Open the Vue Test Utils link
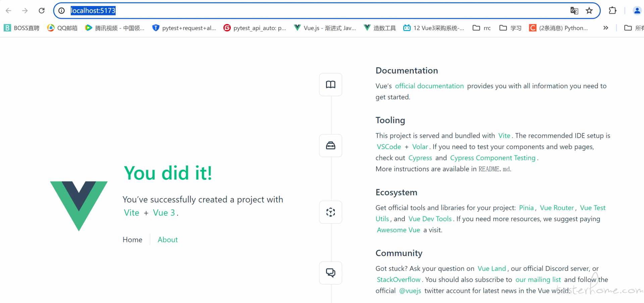This screenshot has width=644, height=303. tap(593, 208)
